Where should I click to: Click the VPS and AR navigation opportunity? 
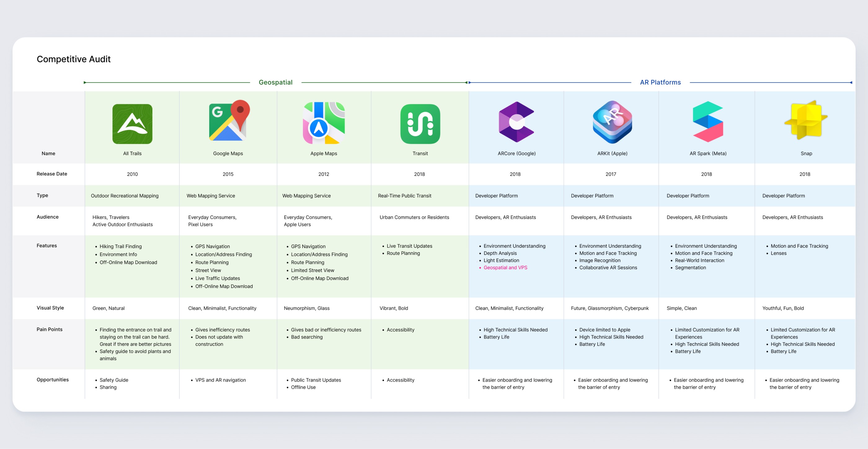[220, 380]
